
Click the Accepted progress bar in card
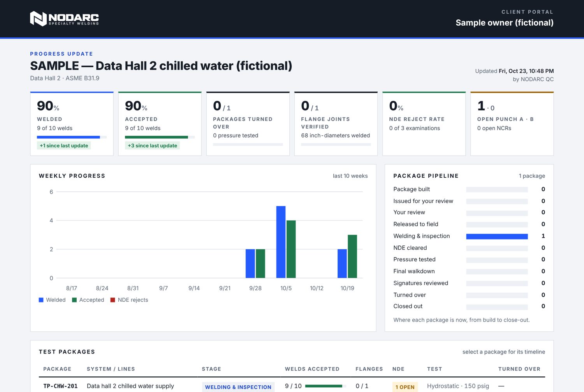coord(160,137)
